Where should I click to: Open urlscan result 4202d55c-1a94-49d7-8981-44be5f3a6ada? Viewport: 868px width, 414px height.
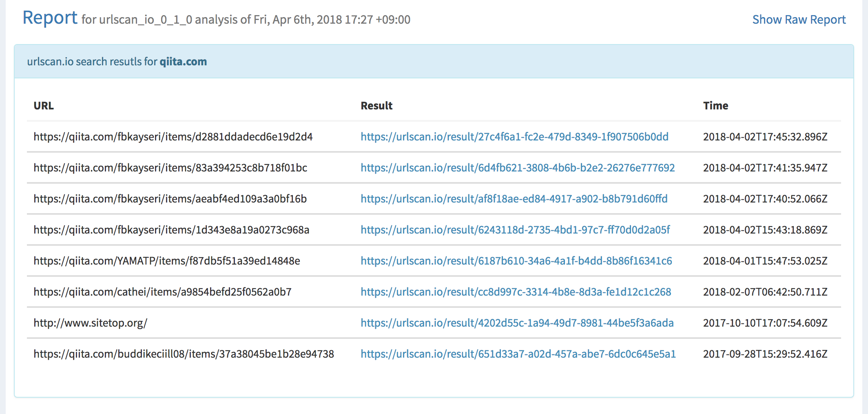coord(517,323)
